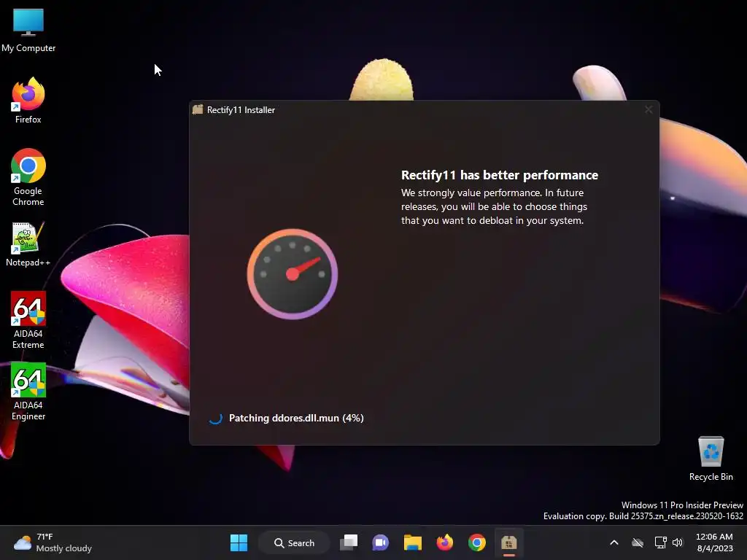Click the Evaluation copy build number text
Screen dimensions: 747x560
(643, 516)
